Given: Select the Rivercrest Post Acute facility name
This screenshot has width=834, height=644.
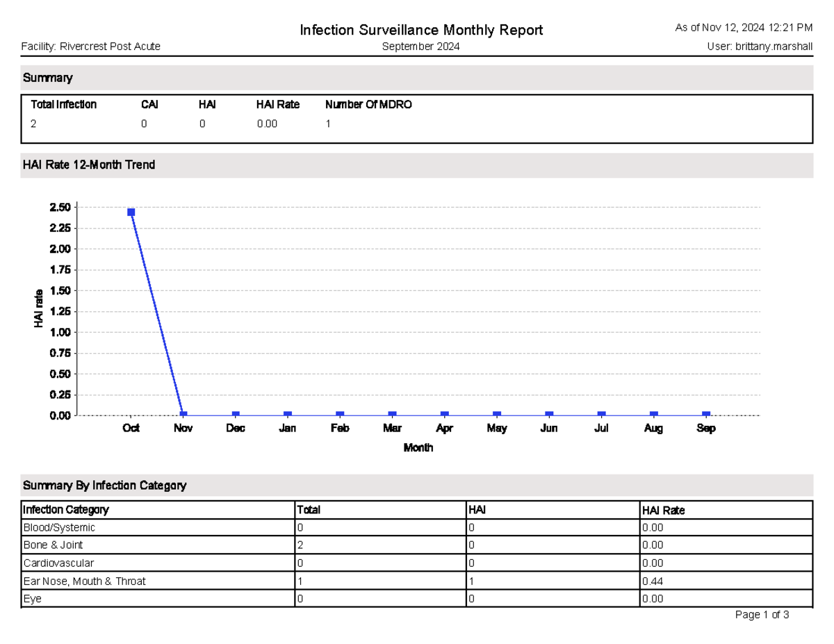Looking at the screenshot, I should 111,47.
